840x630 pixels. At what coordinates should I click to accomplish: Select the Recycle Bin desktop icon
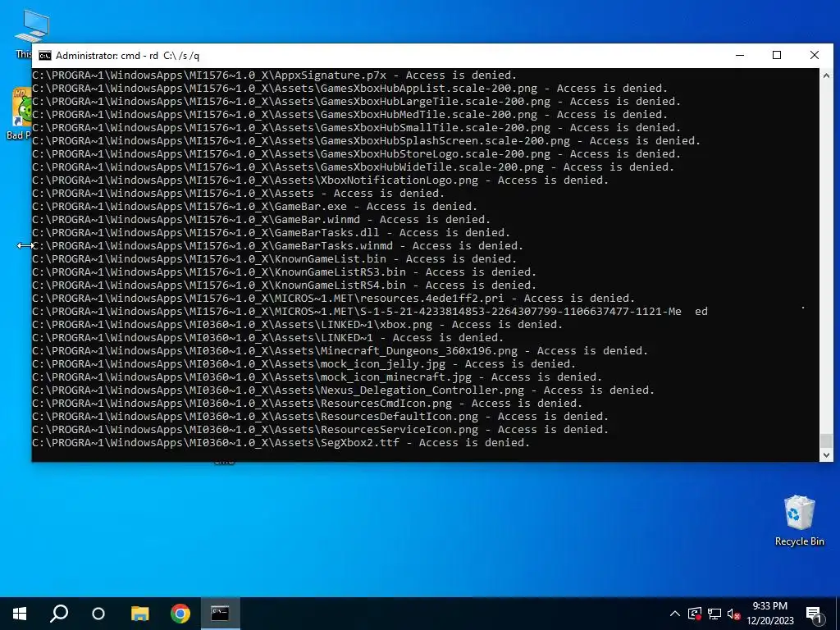click(x=799, y=520)
